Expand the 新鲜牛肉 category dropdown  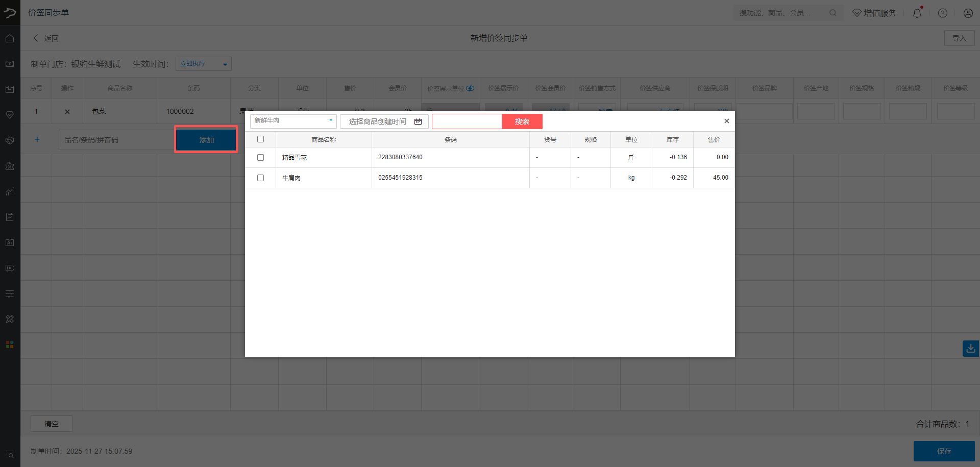(x=293, y=121)
